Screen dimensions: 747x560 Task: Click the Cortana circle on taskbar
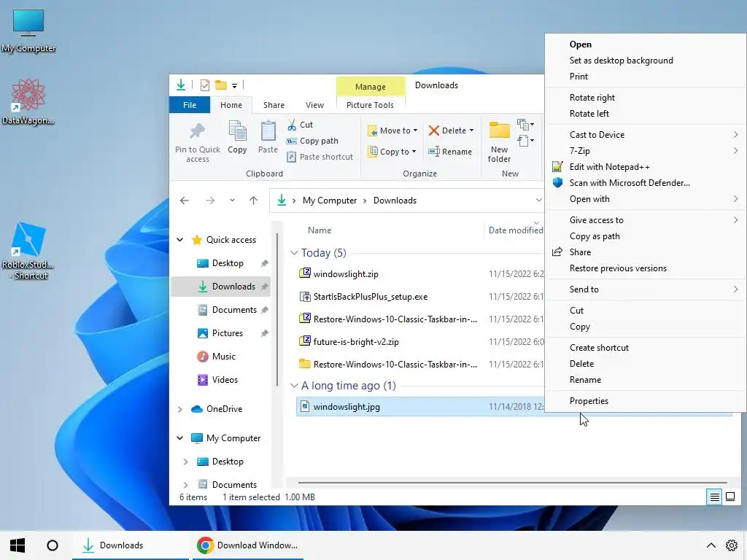click(x=53, y=545)
